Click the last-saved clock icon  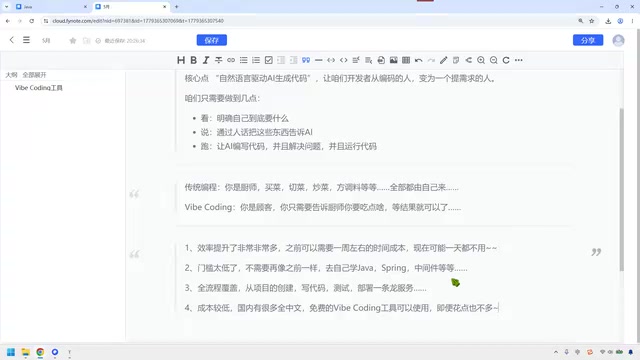[98, 40]
